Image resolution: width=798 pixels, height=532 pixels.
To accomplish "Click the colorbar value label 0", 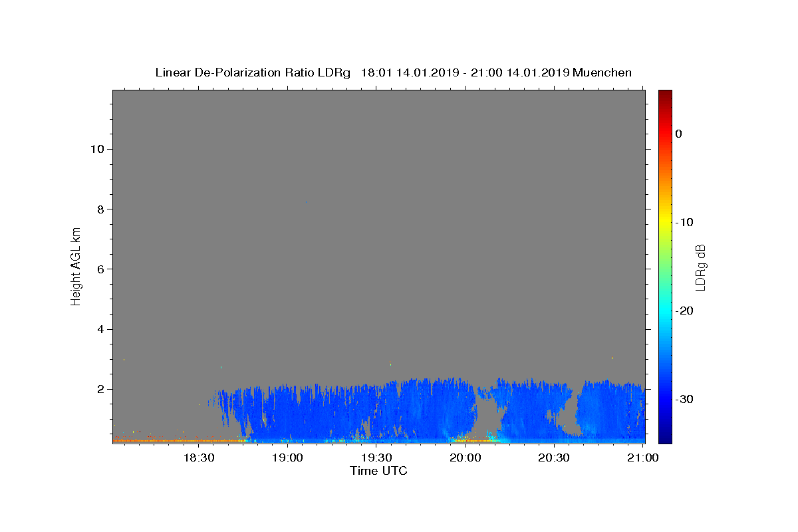I will [678, 134].
